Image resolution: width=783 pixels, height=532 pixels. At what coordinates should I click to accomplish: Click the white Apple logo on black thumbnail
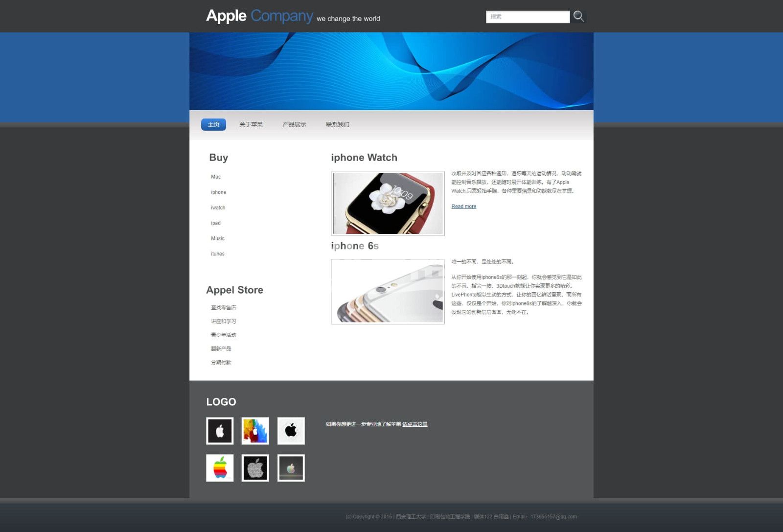point(220,431)
